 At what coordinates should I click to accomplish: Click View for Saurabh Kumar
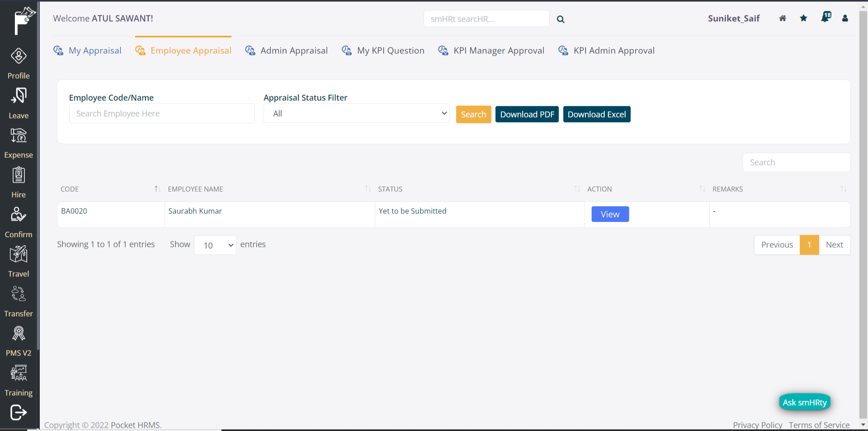pyautogui.click(x=610, y=214)
